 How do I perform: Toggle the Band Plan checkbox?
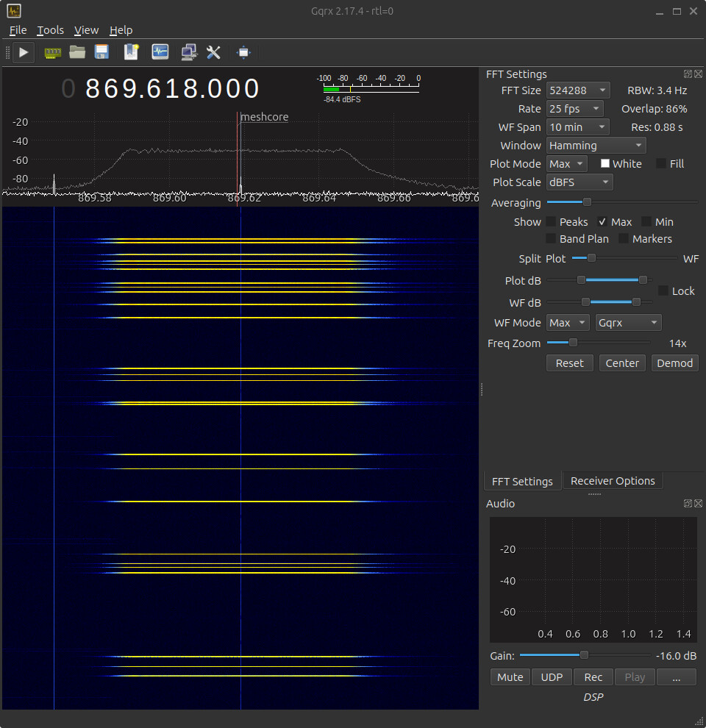551,239
